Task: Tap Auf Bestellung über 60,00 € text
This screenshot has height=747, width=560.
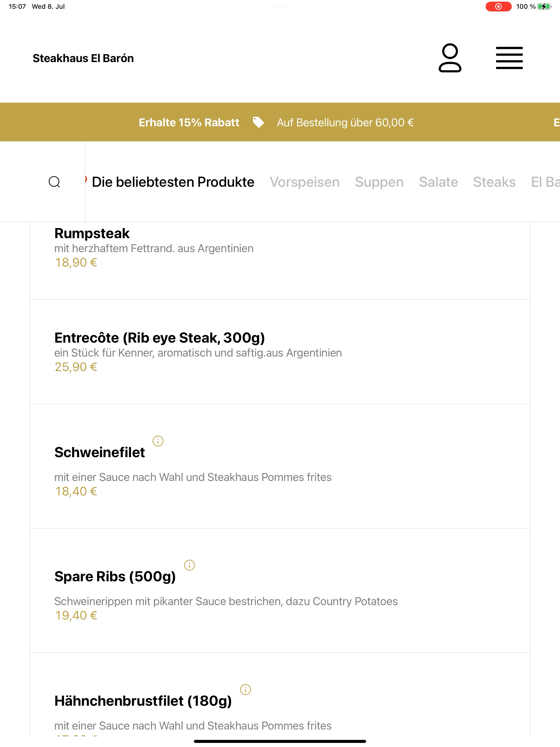Action: (x=345, y=122)
